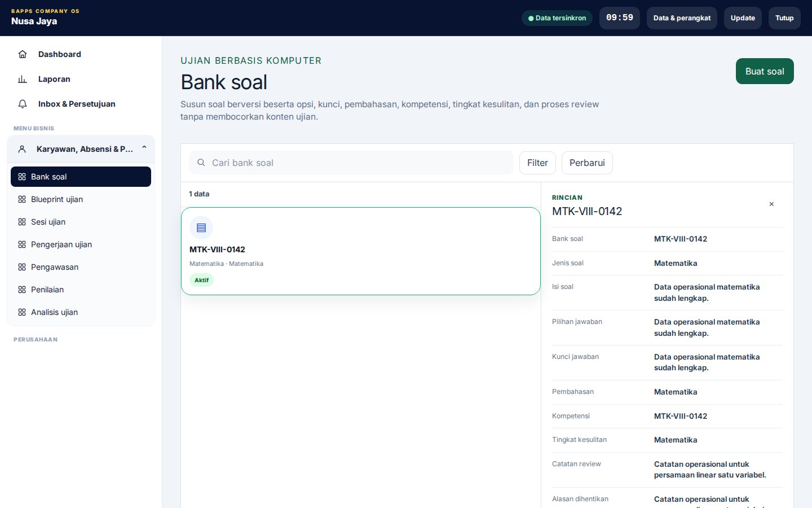
Task: Click the Update button in header
Action: (743, 18)
